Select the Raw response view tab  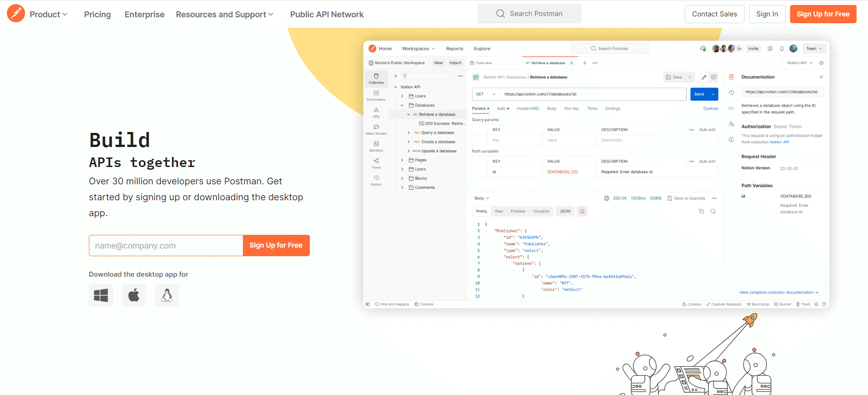(x=499, y=211)
